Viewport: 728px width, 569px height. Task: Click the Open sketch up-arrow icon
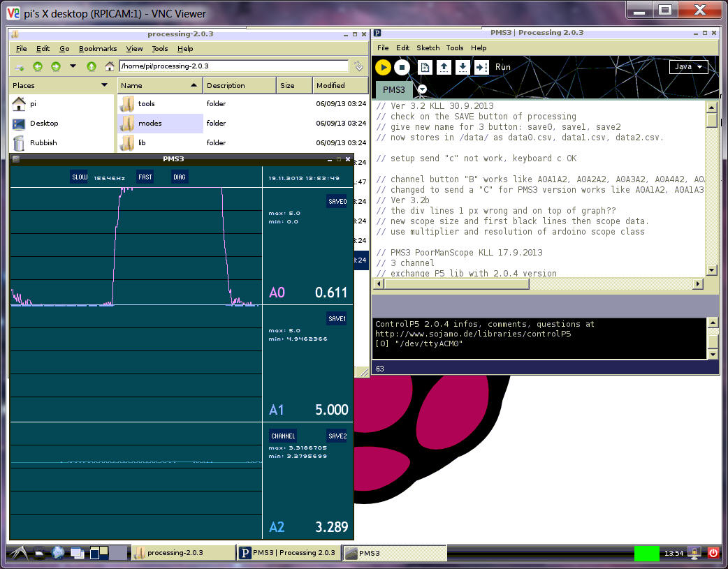click(444, 67)
